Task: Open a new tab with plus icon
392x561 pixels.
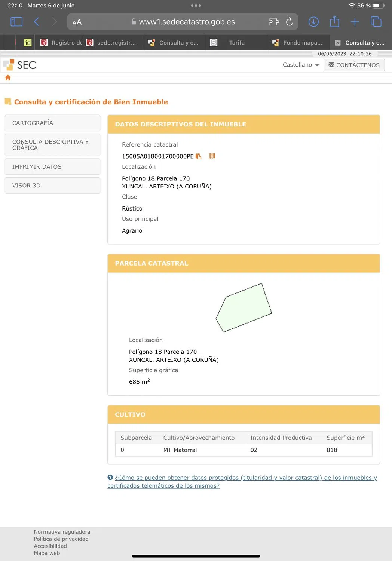Action: point(355,22)
